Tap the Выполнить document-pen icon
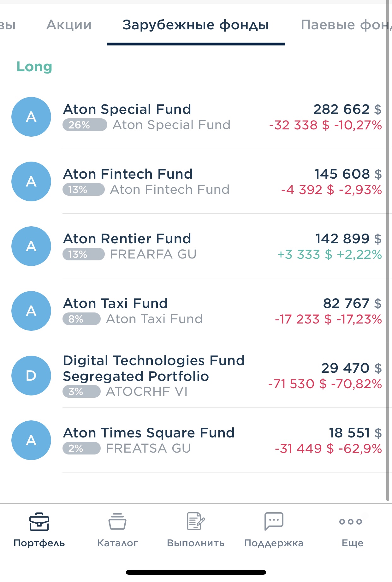This screenshot has width=392, height=582. 196,521
